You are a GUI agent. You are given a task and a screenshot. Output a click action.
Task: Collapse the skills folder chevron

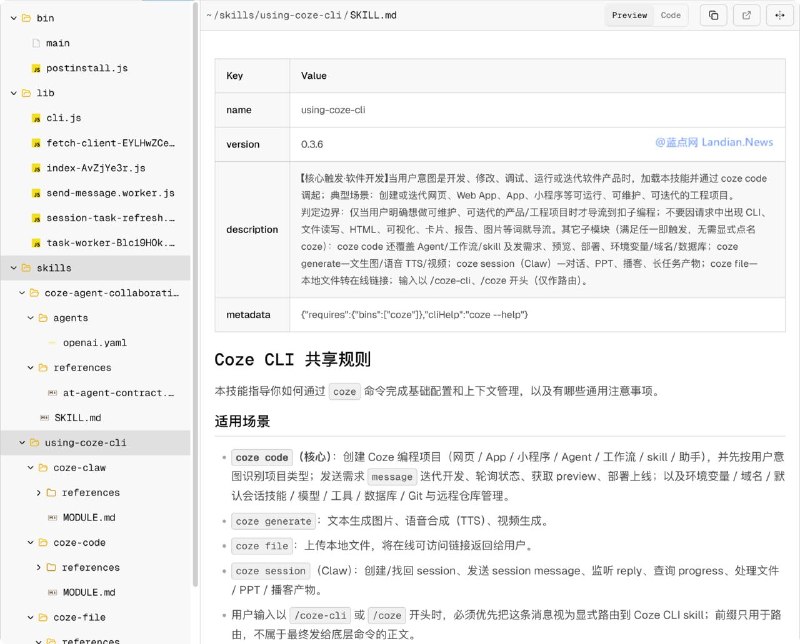click(14, 268)
